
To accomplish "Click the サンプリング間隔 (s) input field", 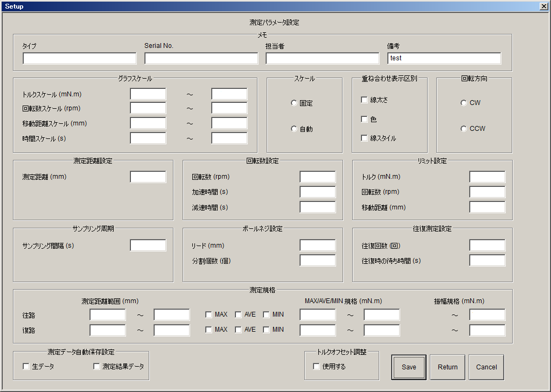I will click(x=148, y=246).
